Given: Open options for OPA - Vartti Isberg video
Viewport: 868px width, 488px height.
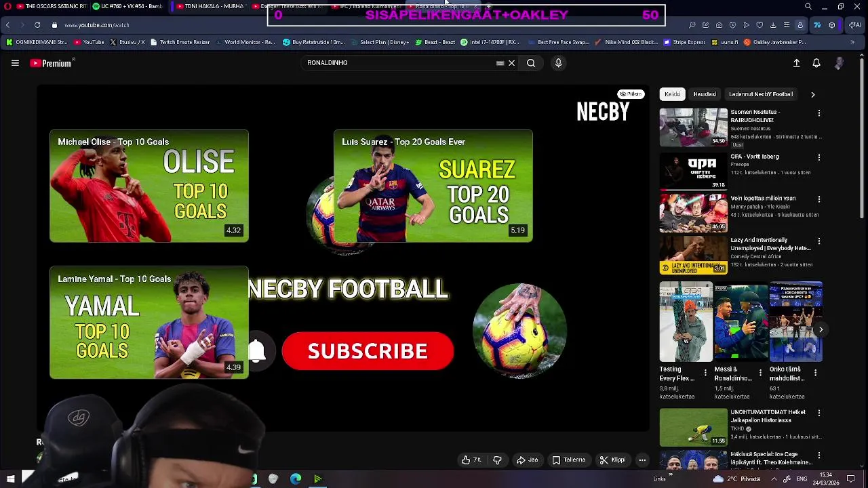Looking at the screenshot, I should 818,157.
